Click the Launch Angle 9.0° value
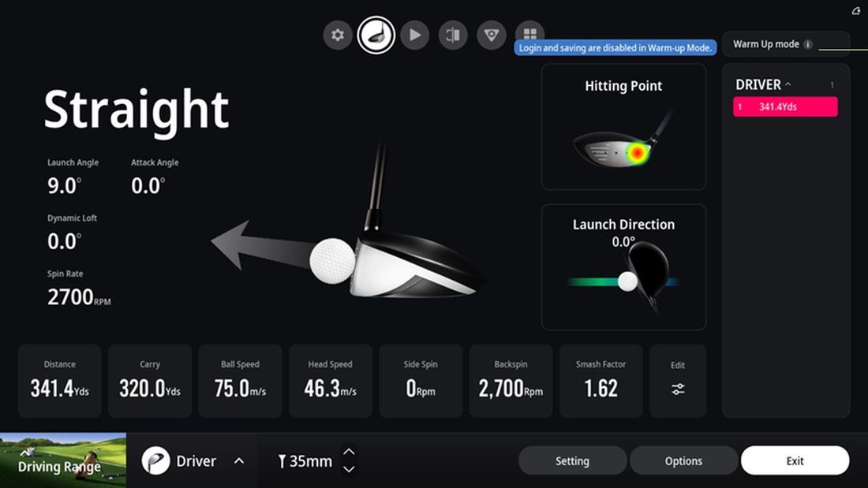This screenshot has height=488, width=868. click(x=64, y=186)
